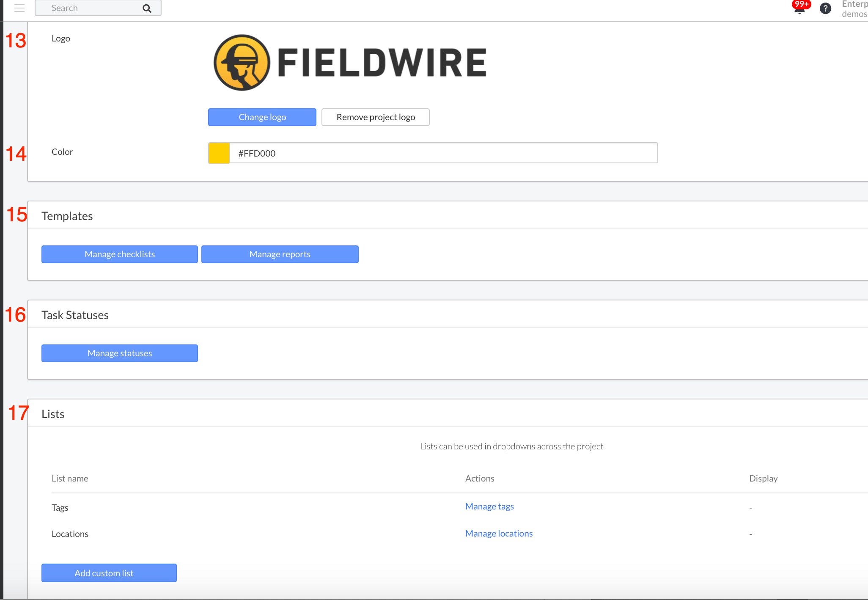Viewport: 868px width, 600px height.
Task: Open the Manage tags link
Action: [489, 506]
